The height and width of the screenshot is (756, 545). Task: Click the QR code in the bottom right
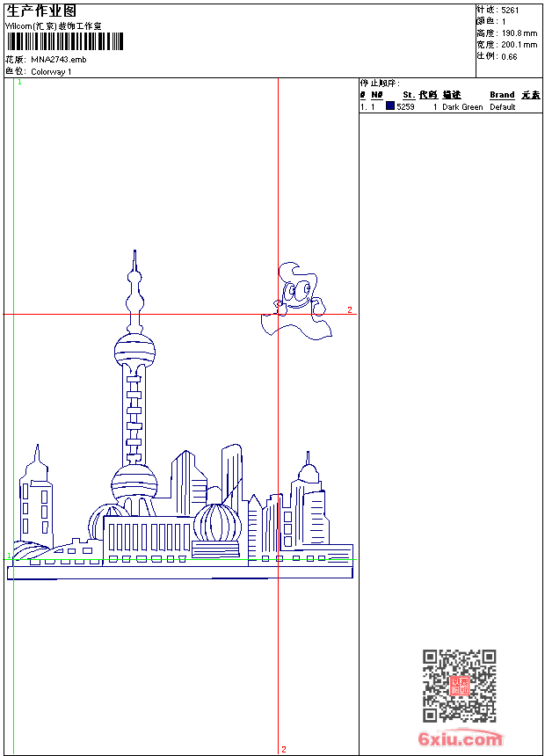[459, 686]
